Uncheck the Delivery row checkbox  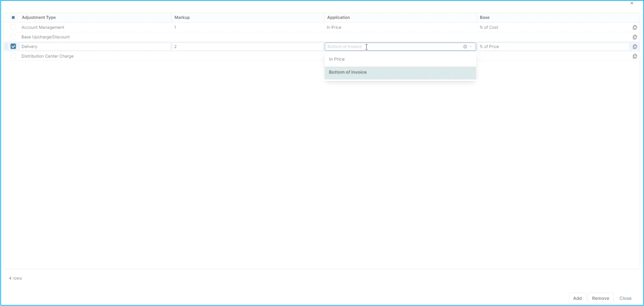(13, 46)
